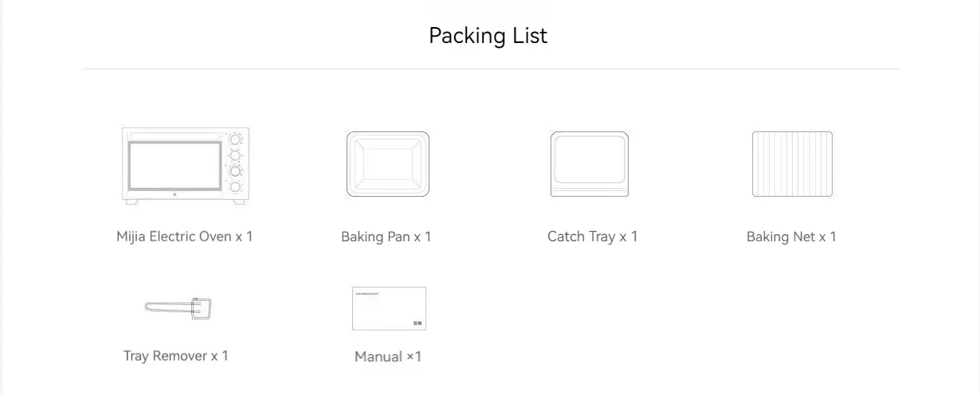Select the Manual booklet drawing
Viewport: 980px width, 395px height.
(389, 308)
